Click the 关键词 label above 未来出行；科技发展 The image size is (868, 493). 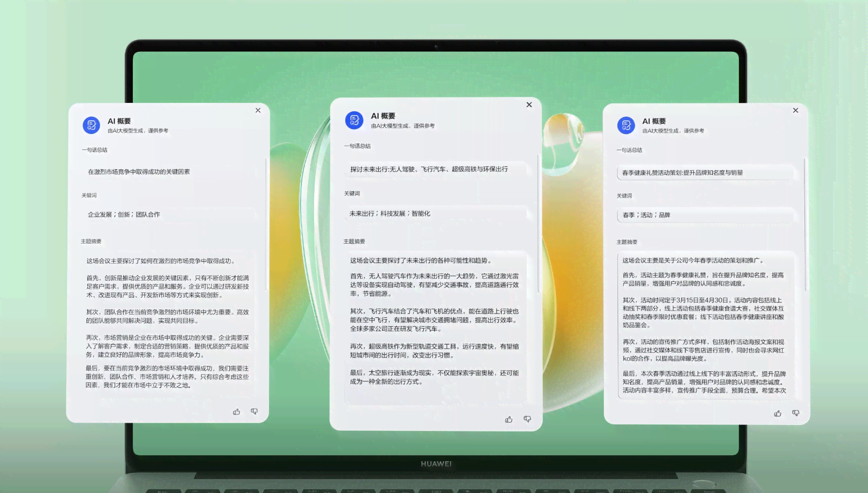tap(352, 194)
